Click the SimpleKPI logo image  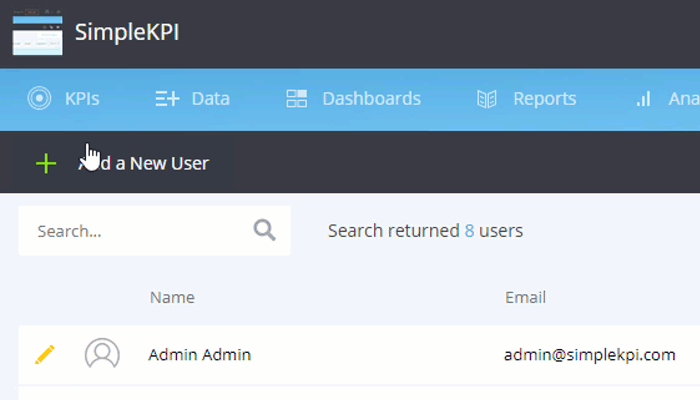click(38, 33)
